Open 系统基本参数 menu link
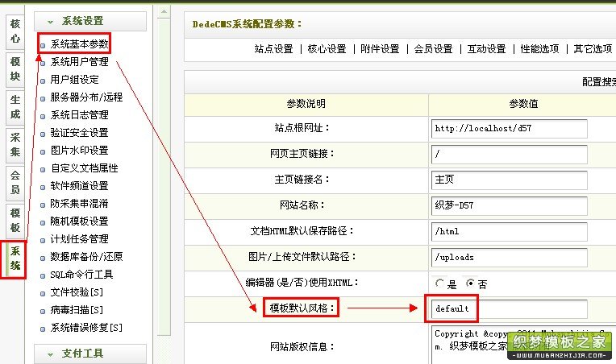 (79, 44)
